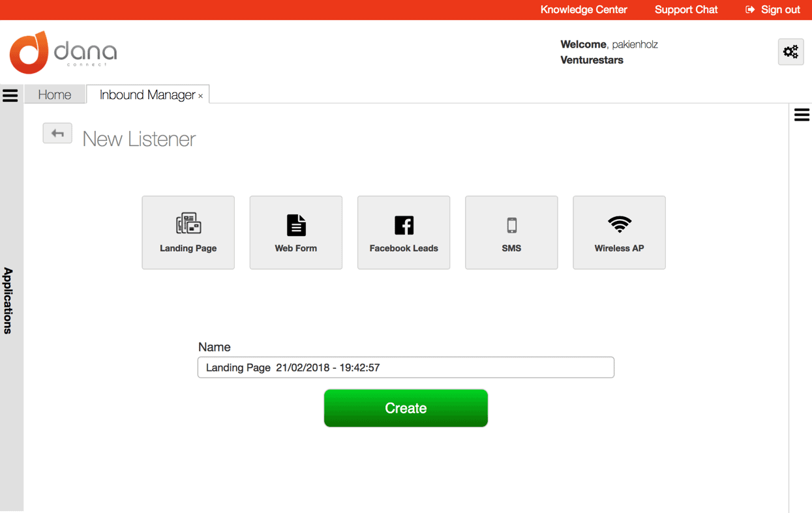
Task: Select the SMS listener tile
Action: 511,233
